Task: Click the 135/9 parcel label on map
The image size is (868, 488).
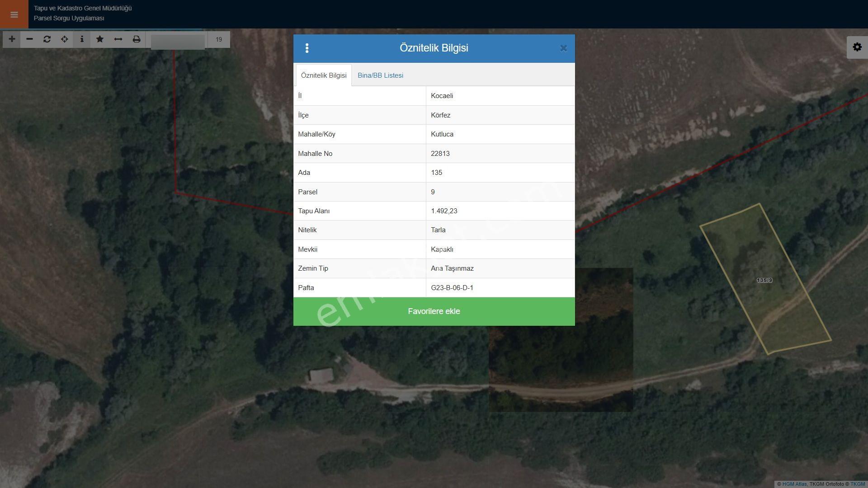Action: (764, 281)
